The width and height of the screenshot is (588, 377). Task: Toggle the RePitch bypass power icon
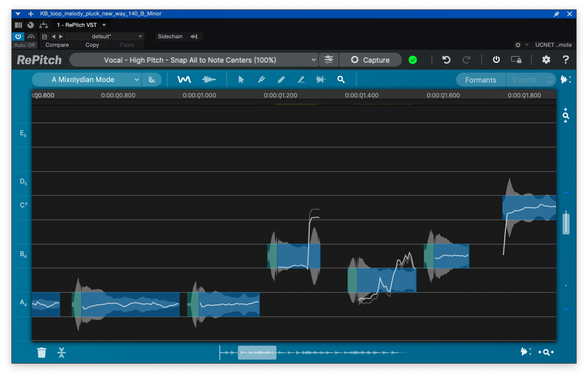[496, 60]
